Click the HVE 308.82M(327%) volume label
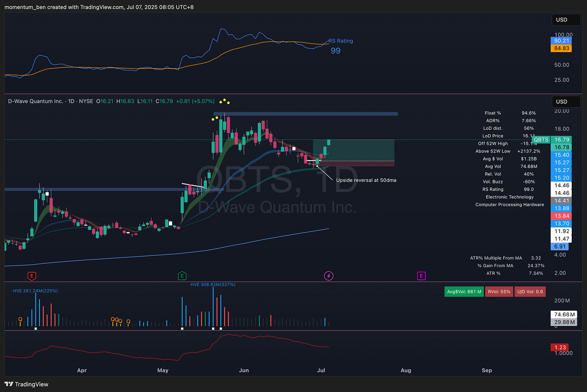 (213, 285)
